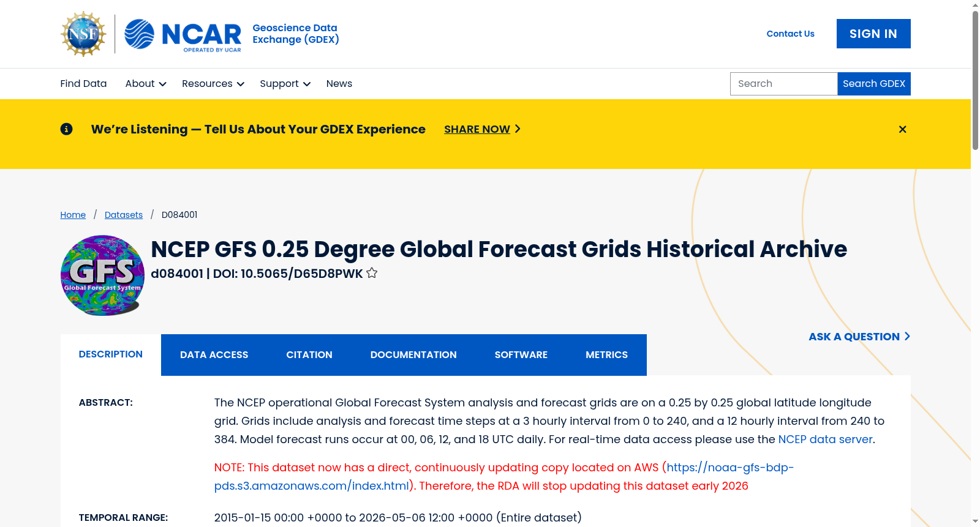Image resolution: width=980 pixels, height=527 pixels.
Task: View the METRICS tab
Action: [606, 355]
